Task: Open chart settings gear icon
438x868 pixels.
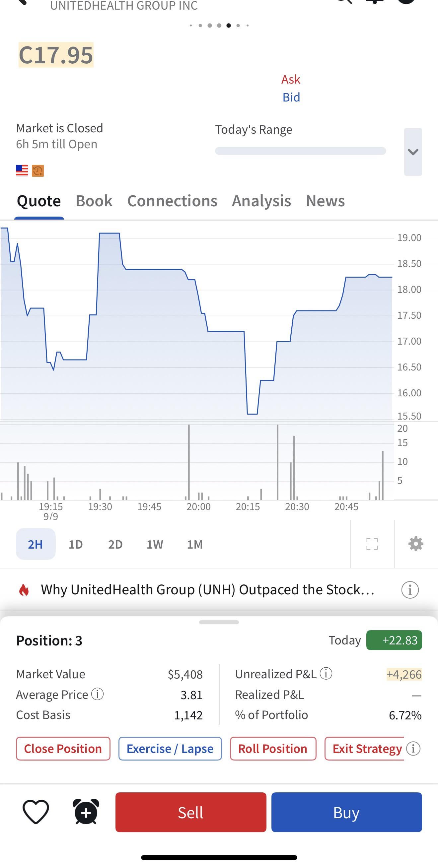Action: pyautogui.click(x=416, y=544)
